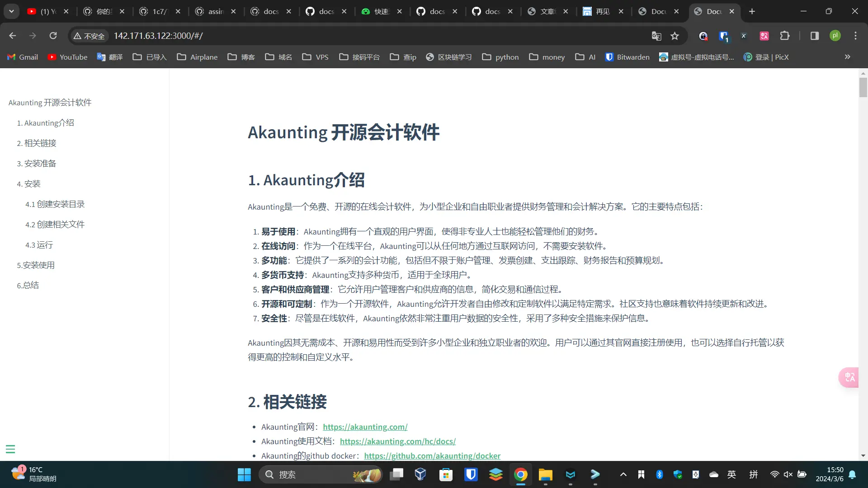
Task: Open the YouTube bookmark
Action: pos(67,57)
